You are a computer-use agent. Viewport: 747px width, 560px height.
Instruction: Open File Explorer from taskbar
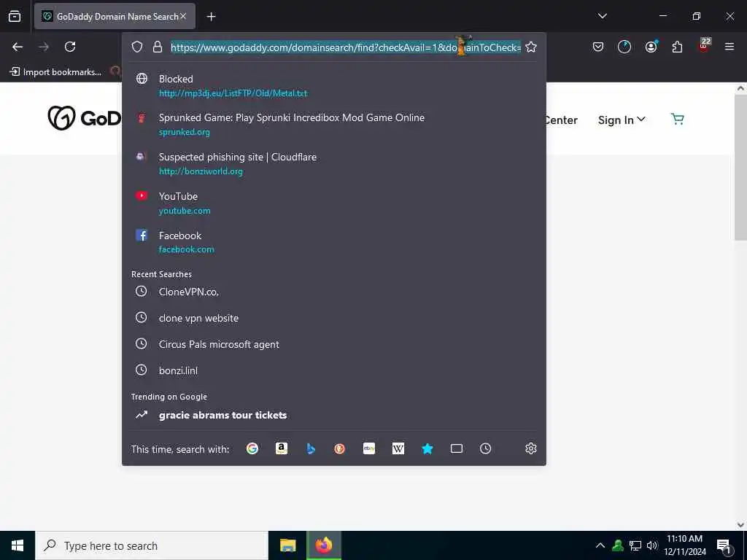pyautogui.click(x=287, y=545)
